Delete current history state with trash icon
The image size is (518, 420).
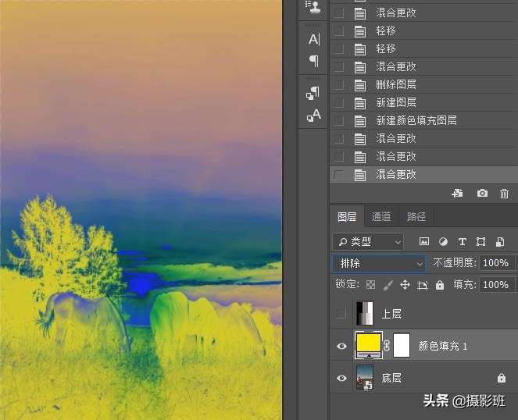(x=504, y=194)
